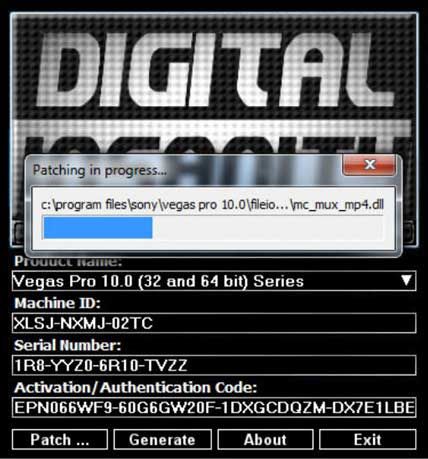Click the Serial Number label
The image size is (428, 459).
(68, 345)
